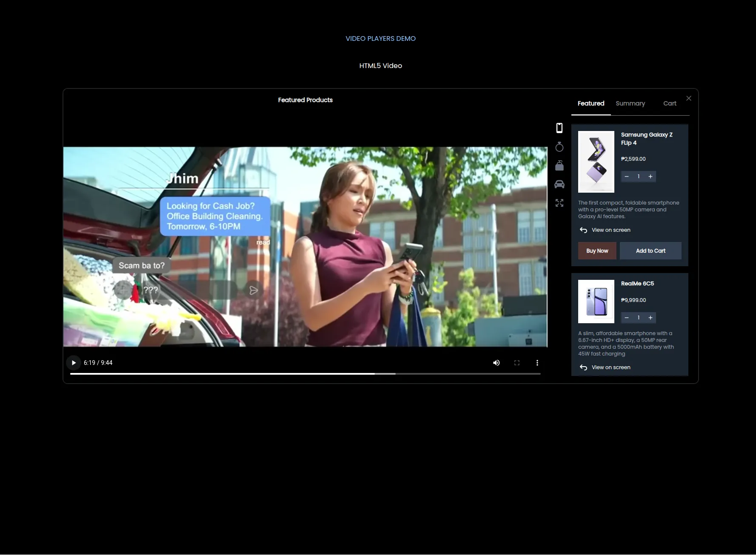Click the RealMe 6C5 product title
756x555 pixels.
pyautogui.click(x=637, y=284)
